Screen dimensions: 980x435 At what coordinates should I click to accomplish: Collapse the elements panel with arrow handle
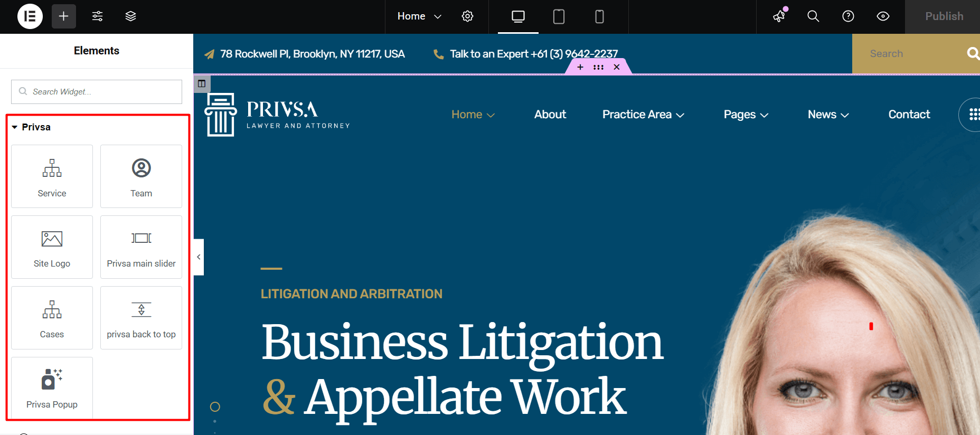[199, 257]
